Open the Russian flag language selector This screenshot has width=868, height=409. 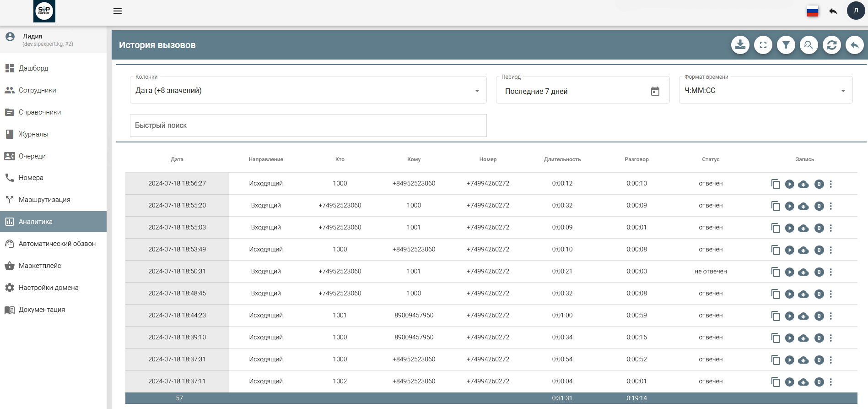812,11
